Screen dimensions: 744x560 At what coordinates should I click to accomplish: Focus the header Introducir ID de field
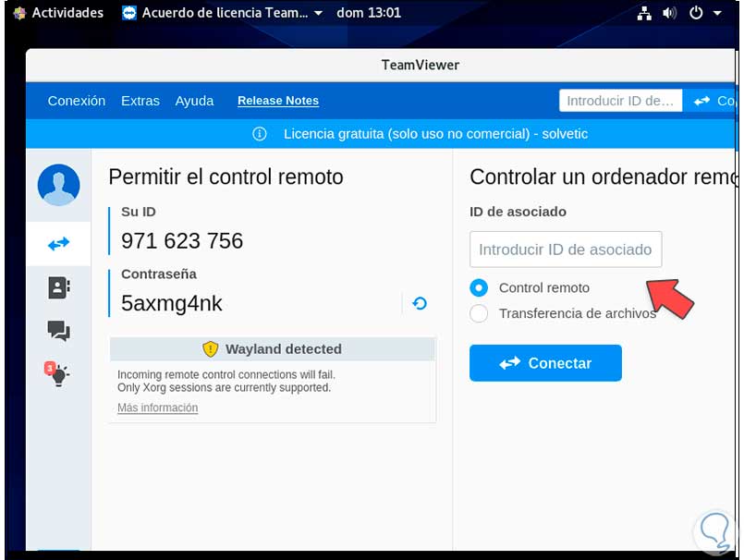[x=621, y=101]
